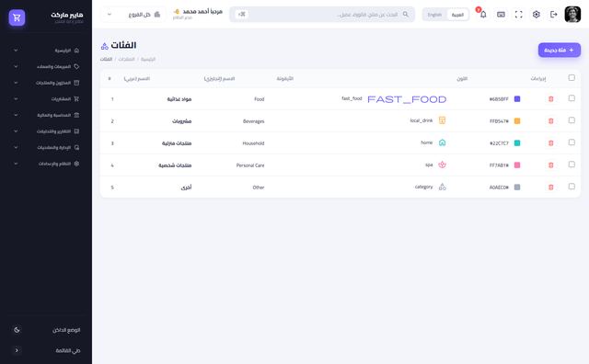
Task: Collapse the sidebar with طي القائمة
Action: coord(46,350)
